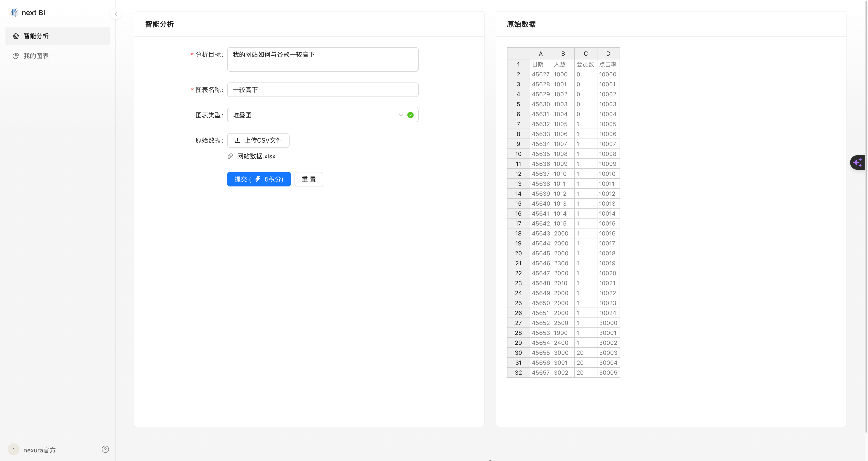Open the 堆叠图 chart type selector
This screenshot has height=461, width=868.
(313, 115)
